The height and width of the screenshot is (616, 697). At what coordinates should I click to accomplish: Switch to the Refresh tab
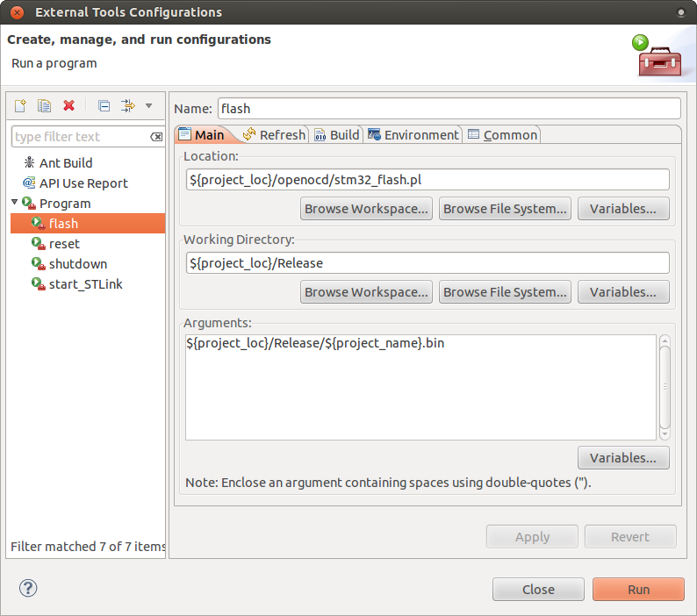tap(274, 134)
